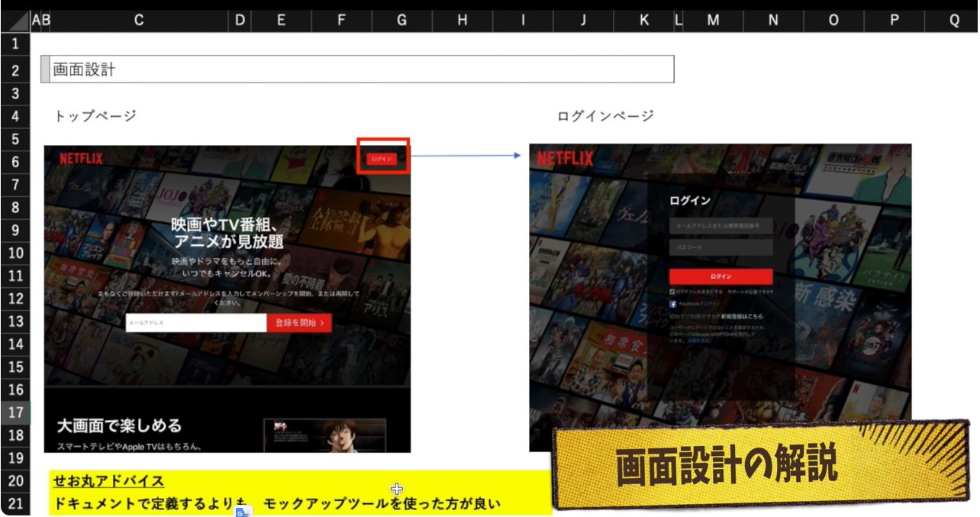Click the red ログイン button in top page screenshot

[382, 158]
